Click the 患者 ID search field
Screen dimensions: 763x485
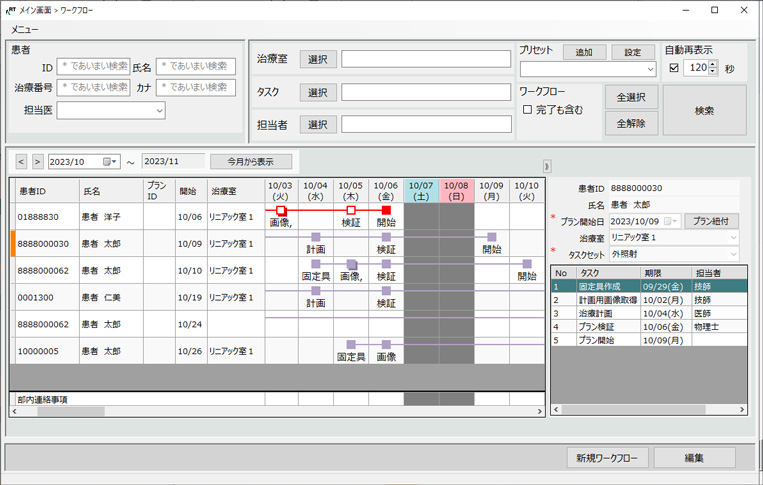(93, 66)
